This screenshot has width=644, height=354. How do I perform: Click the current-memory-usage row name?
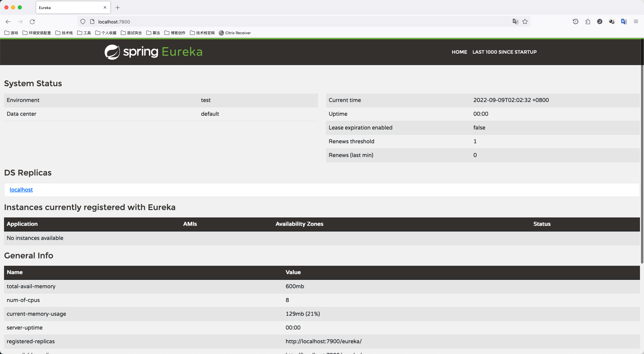click(36, 314)
